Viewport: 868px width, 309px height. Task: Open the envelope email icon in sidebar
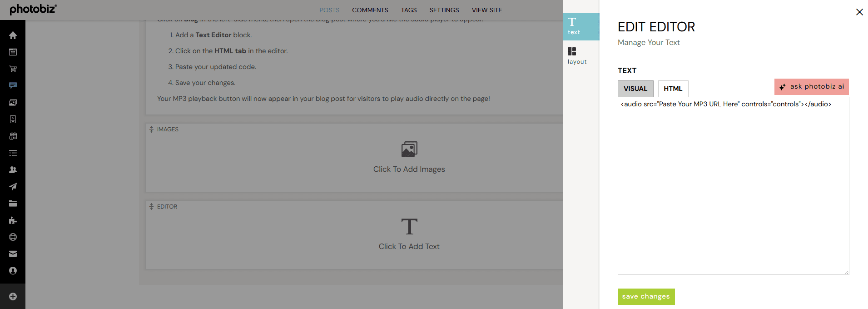point(13,254)
